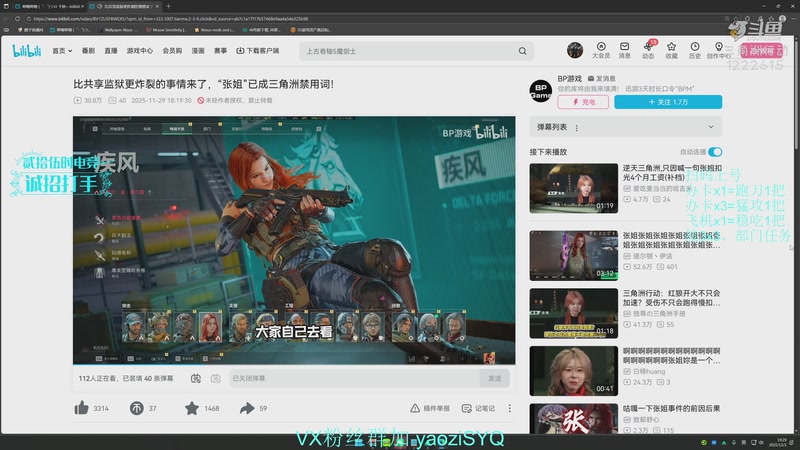This screenshot has height=450, width=800.
Task: Toggle danmaku display on player bar
Action: [195, 378]
